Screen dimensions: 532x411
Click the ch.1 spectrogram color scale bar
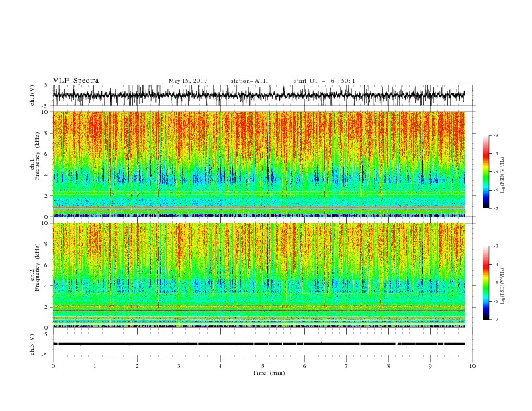click(x=486, y=172)
